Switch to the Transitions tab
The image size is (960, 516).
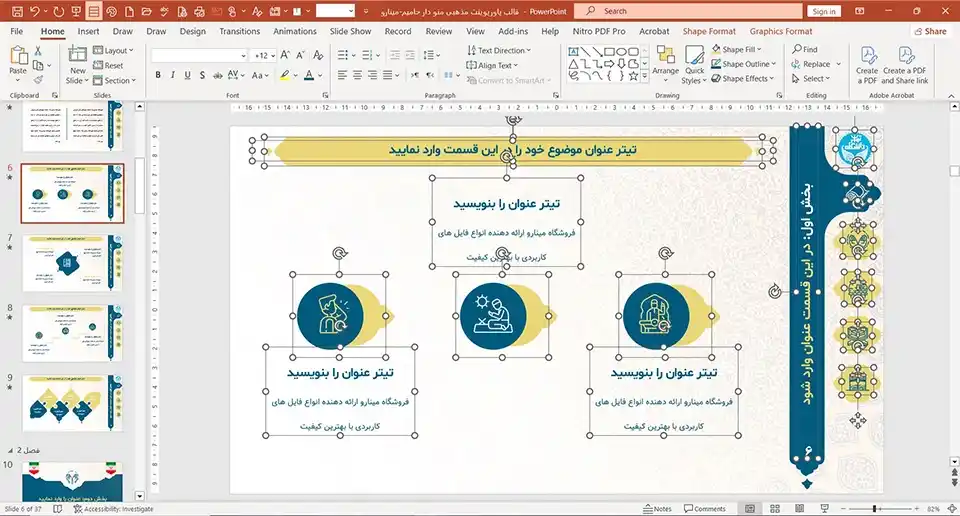239,31
